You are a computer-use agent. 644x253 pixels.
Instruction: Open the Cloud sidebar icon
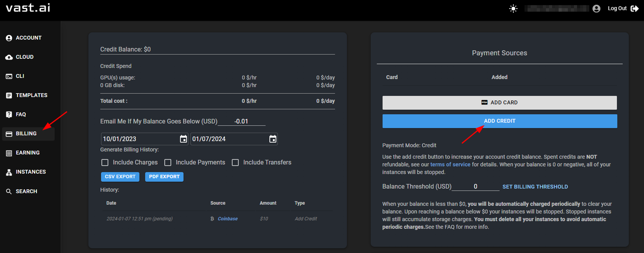pos(9,57)
